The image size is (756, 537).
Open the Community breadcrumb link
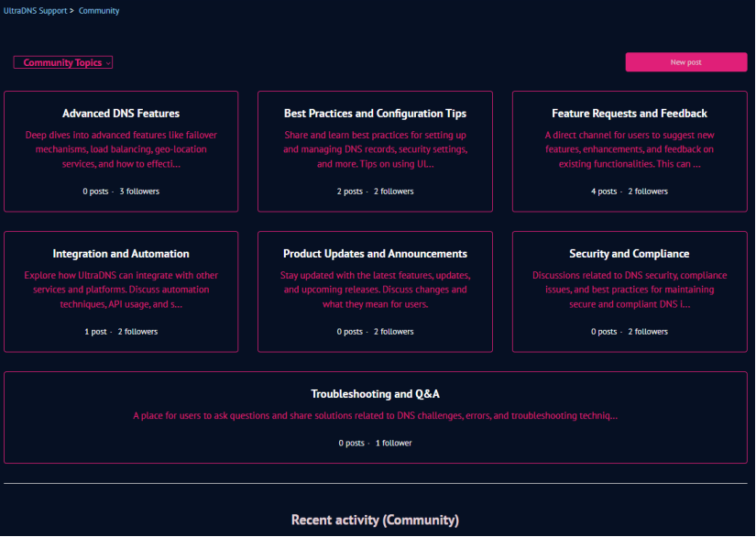tap(99, 11)
